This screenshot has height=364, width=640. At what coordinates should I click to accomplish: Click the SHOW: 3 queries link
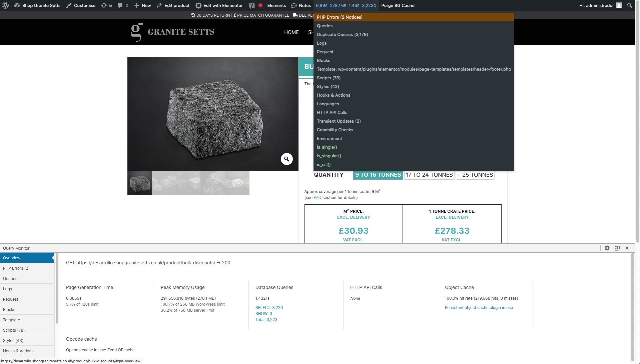point(264,314)
